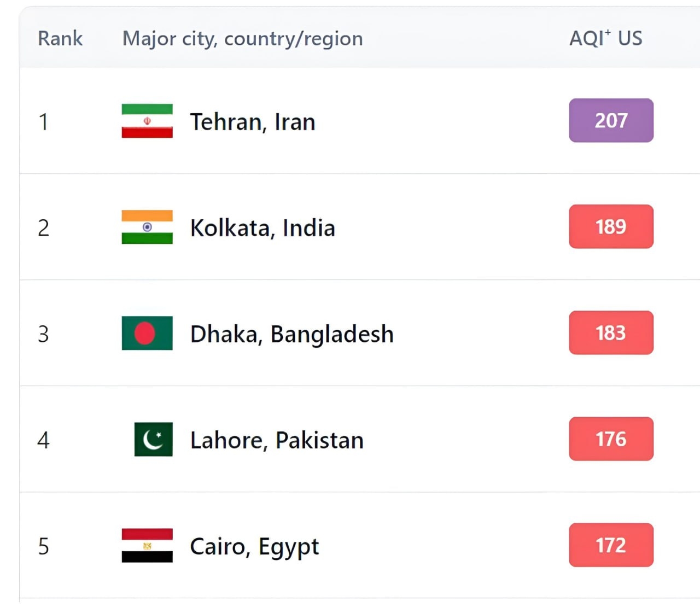Click the red 183 AQI badge

(x=611, y=332)
